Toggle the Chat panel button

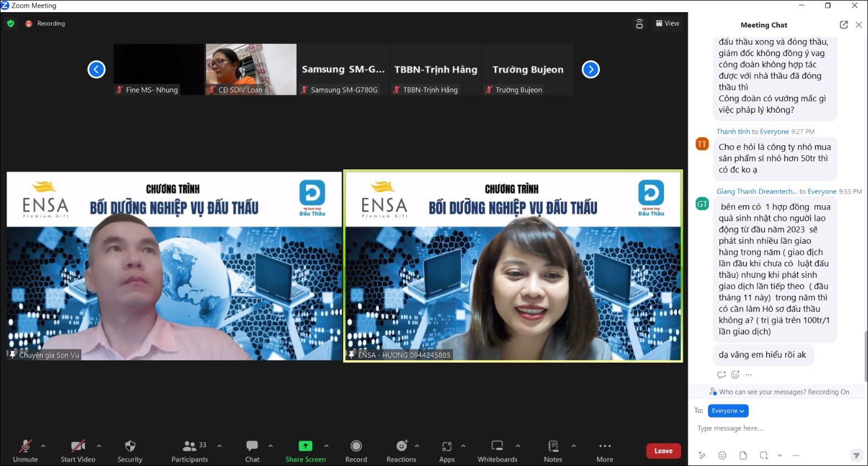[252, 451]
